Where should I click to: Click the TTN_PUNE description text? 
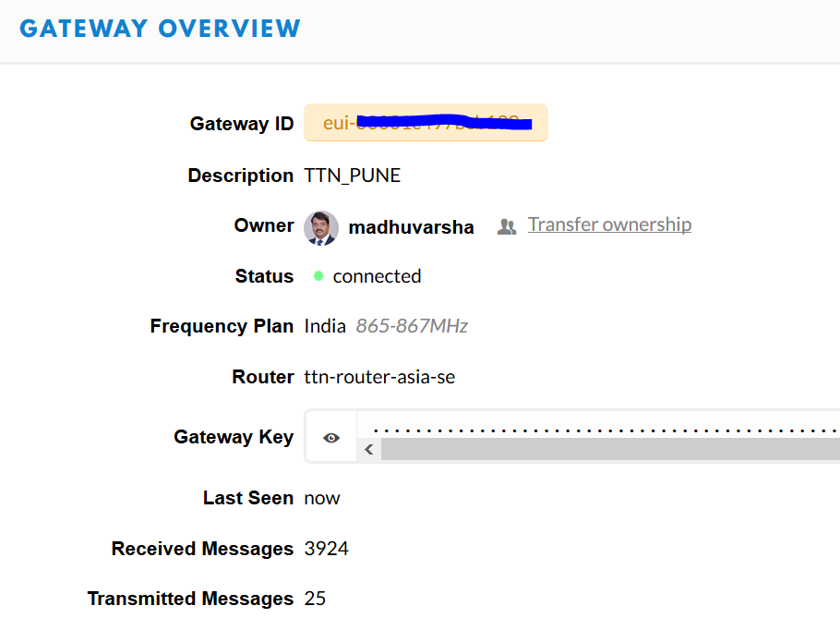coord(352,175)
